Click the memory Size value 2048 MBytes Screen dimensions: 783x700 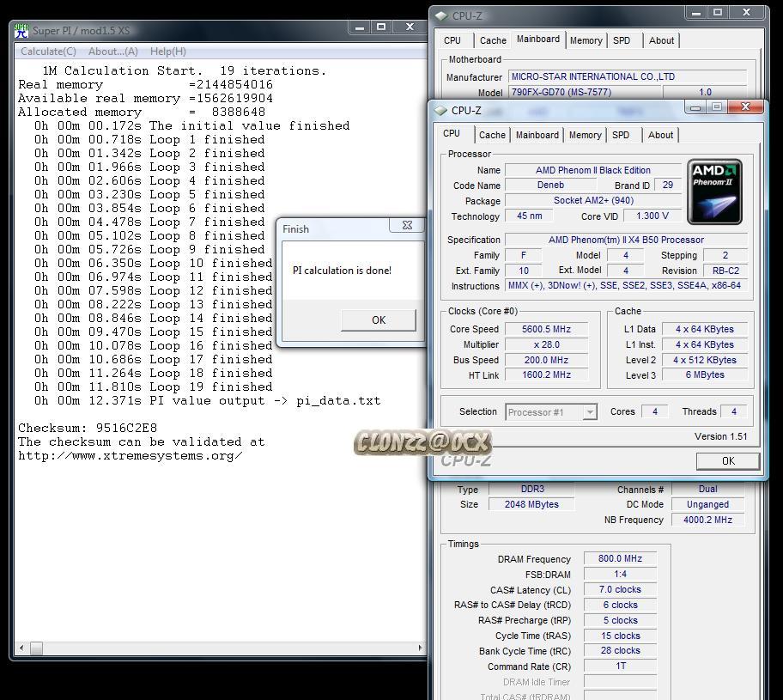point(531,505)
